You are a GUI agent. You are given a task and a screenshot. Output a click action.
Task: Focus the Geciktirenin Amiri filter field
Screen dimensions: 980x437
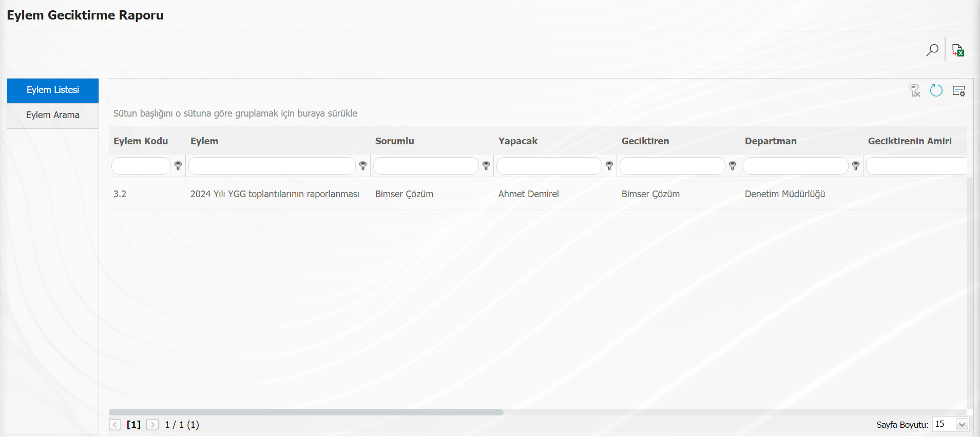(x=916, y=166)
